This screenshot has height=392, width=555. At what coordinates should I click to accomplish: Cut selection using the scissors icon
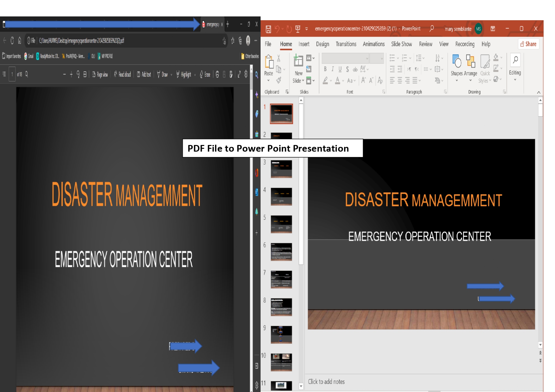click(279, 58)
